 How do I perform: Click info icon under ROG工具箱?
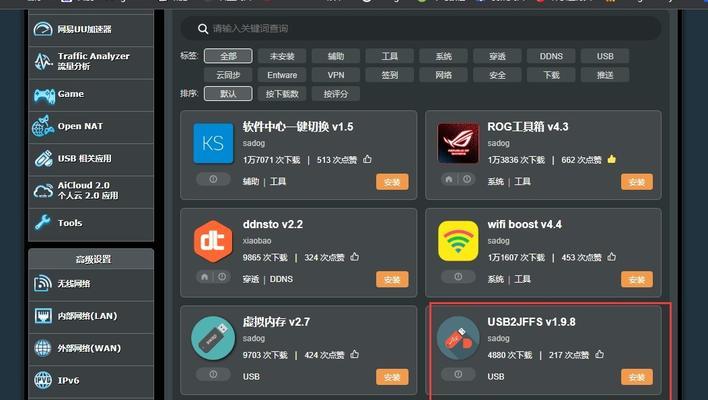[x=467, y=179]
